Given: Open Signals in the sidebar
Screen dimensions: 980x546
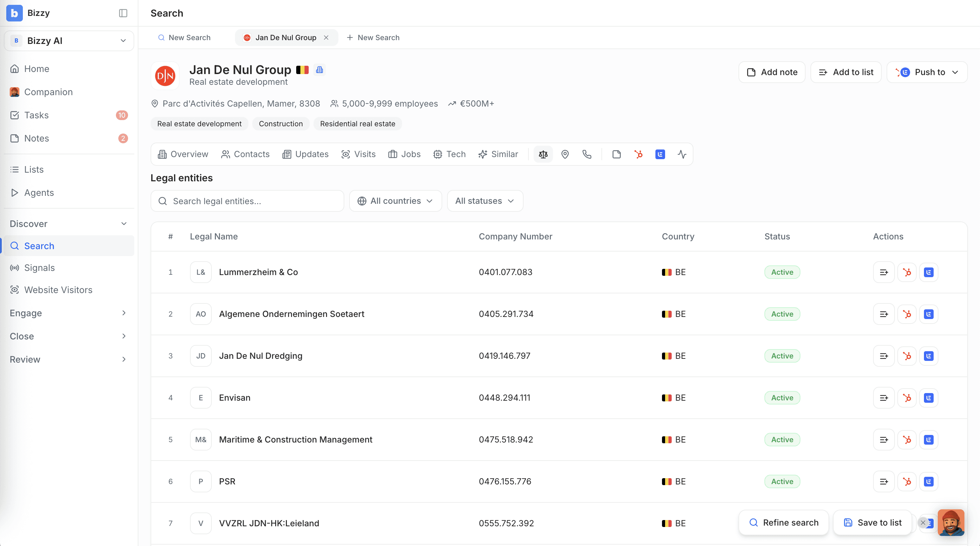Looking at the screenshot, I should (x=69, y=268).
